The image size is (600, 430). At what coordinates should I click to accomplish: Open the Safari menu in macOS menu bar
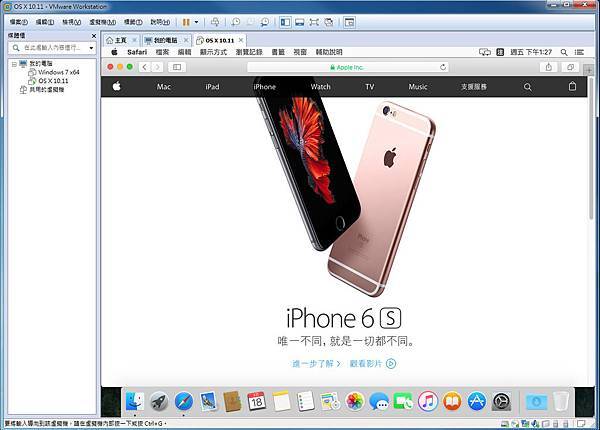(x=137, y=52)
